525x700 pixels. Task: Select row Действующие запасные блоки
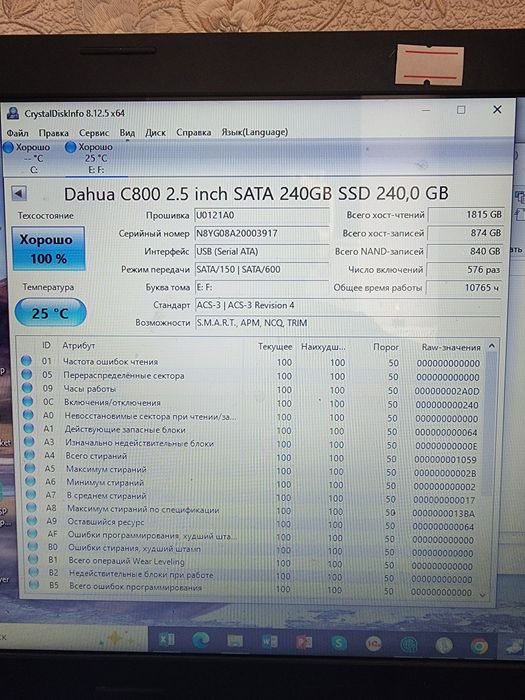tap(252, 430)
